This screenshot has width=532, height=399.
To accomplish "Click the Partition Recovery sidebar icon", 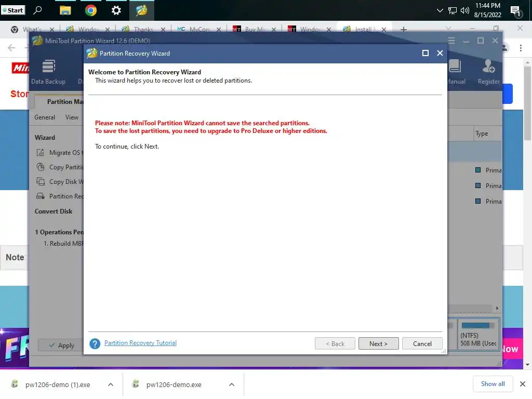I will 41,196.
